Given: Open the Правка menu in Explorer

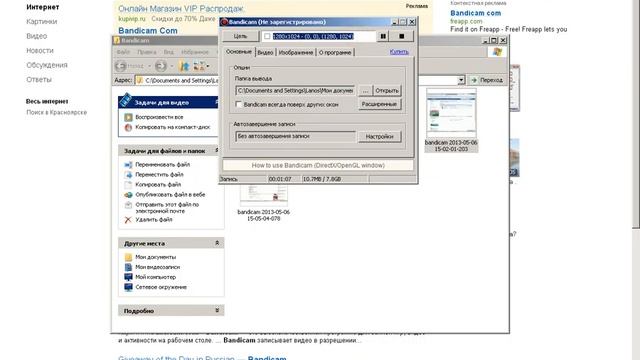Looking at the screenshot, I should pyautogui.click(x=147, y=52).
